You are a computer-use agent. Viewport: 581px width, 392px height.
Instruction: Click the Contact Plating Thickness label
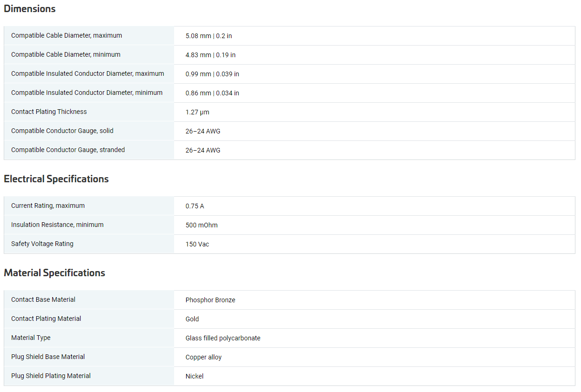pyautogui.click(x=49, y=112)
